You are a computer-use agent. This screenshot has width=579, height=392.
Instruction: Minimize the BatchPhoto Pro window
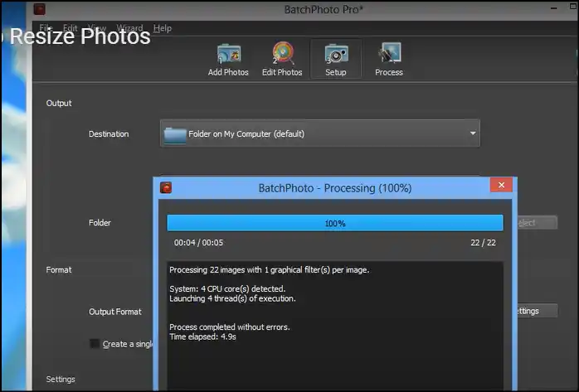coord(553,7)
